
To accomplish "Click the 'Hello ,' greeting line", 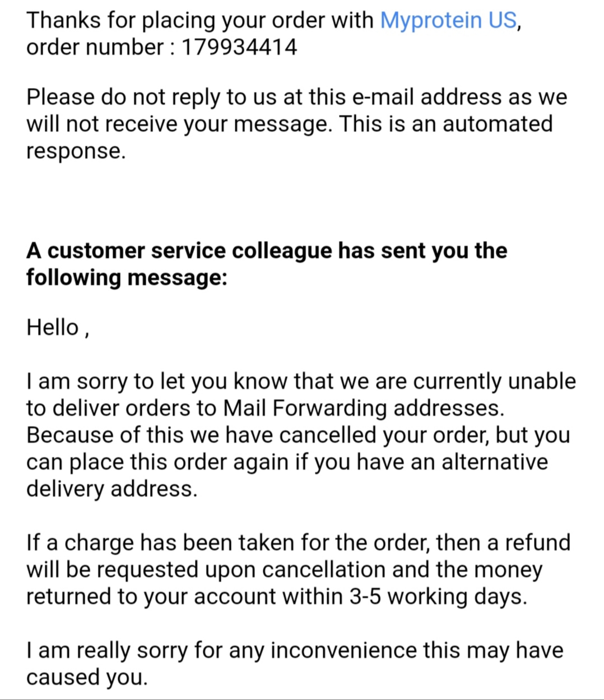I will tap(57, 327).
